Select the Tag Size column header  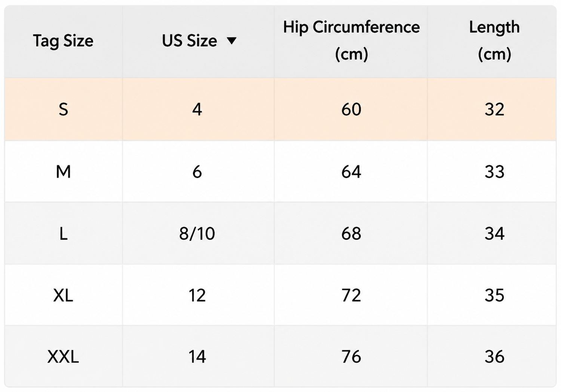(63, 41)
